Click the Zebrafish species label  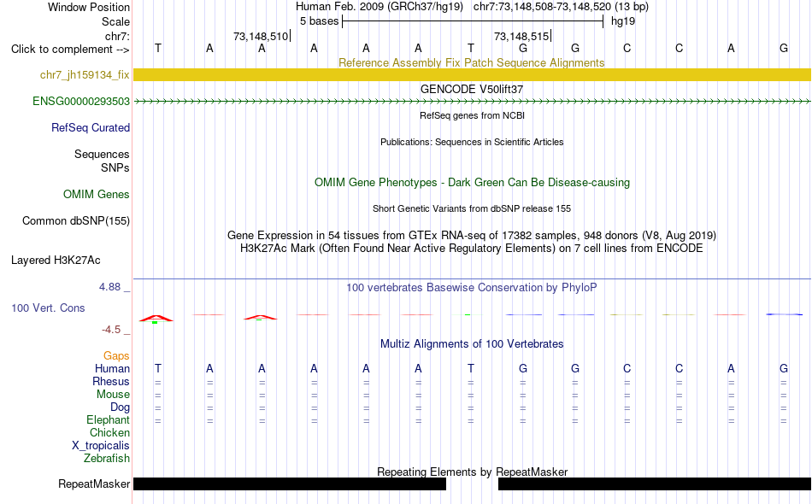(x=106, y=459)
